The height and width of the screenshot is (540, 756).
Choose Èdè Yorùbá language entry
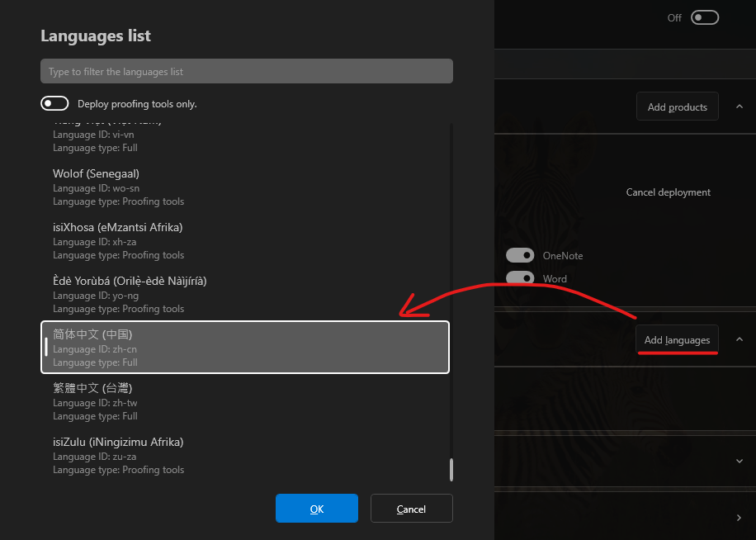pos(245,295)
